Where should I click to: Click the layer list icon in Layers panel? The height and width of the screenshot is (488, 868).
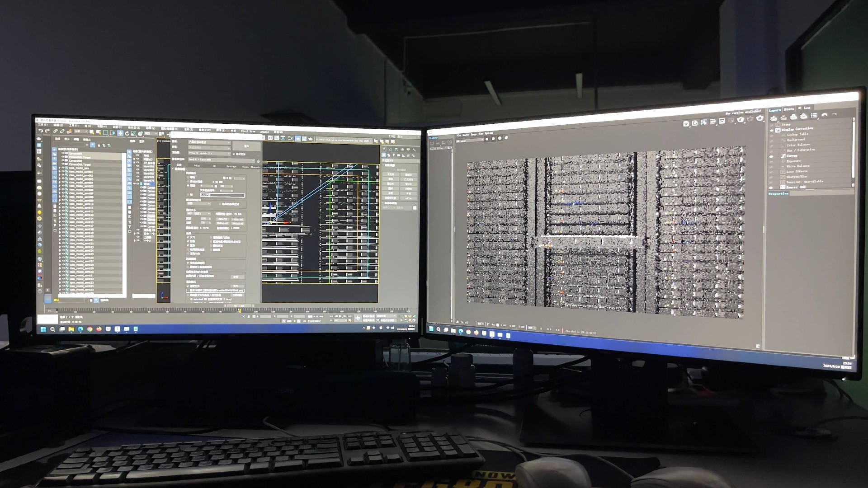[x=814, y=116]
